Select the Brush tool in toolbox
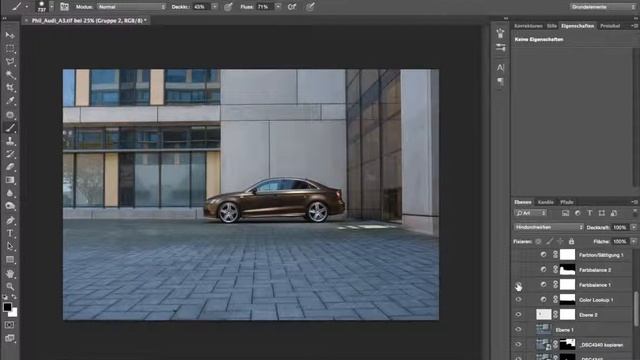 pos(10,128)
